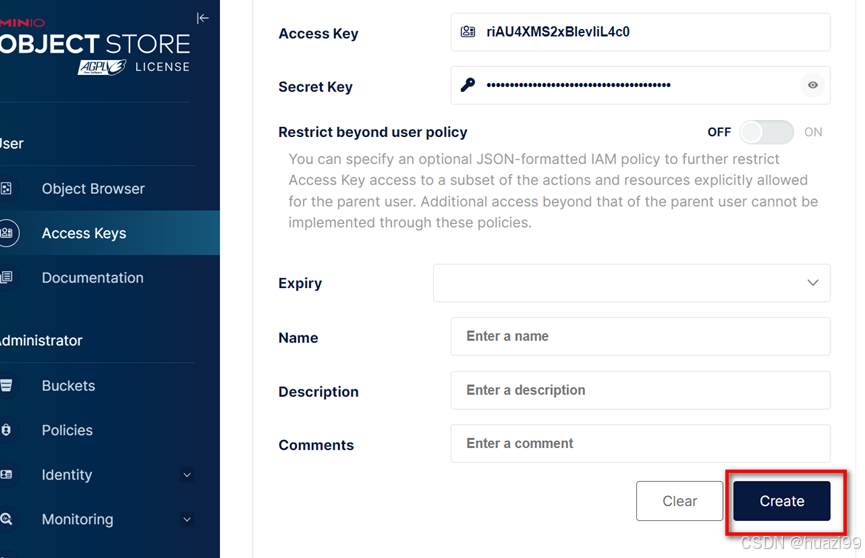
Task: Focus the Name input field
Action: click(640, 336)
